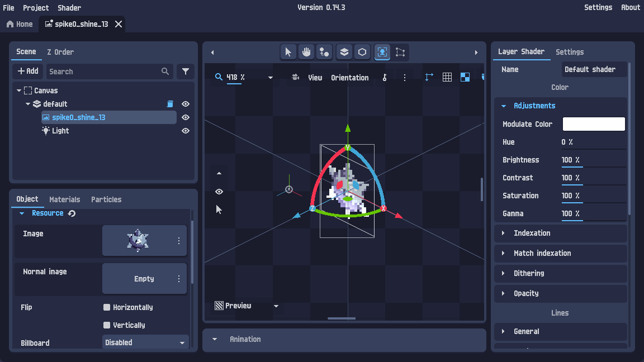Open the Preview mode dropdown
The height and width of the screenshot is (362, 644).
coord(276,306)
